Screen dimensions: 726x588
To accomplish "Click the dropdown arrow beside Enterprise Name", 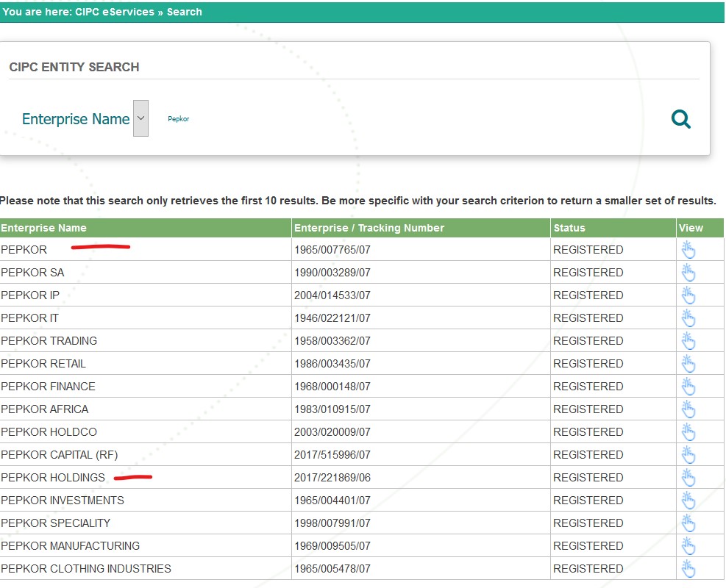I will point(140,118).
